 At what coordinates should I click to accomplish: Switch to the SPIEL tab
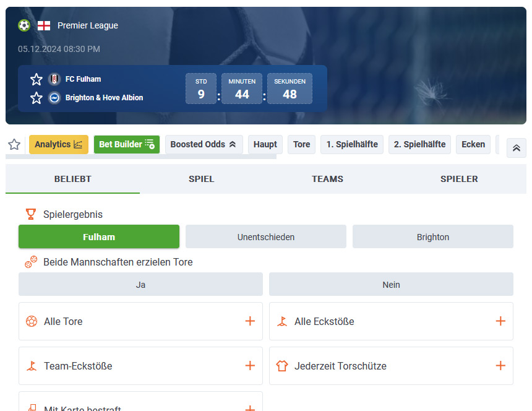(x=202, y=179)
